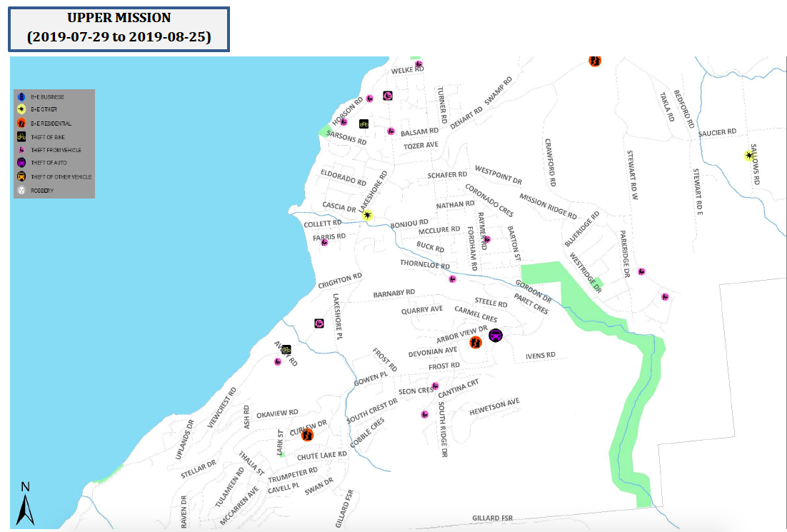Select the Robbery skull icon in legend
Image resolution: width=787 pixels, height=532 pixels.
point(22,191)
